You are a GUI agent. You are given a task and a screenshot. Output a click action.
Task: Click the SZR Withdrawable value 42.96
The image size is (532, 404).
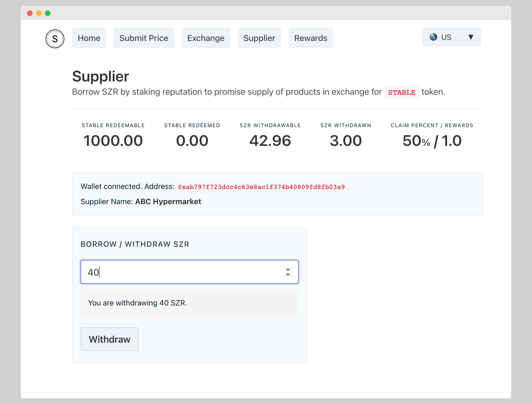click(x=270, y=141)
